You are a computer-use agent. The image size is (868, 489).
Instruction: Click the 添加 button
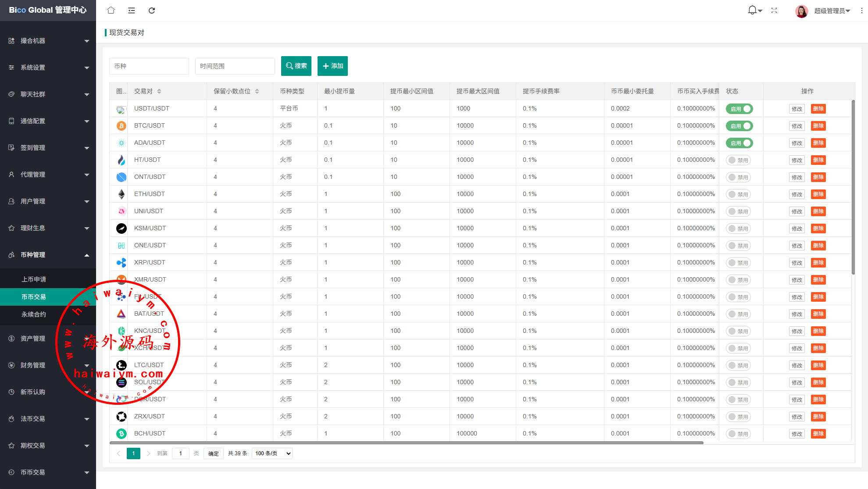click(x=332, y=66)
